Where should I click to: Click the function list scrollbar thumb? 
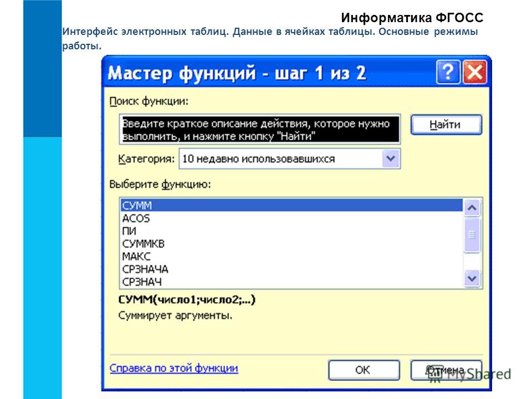472,235
